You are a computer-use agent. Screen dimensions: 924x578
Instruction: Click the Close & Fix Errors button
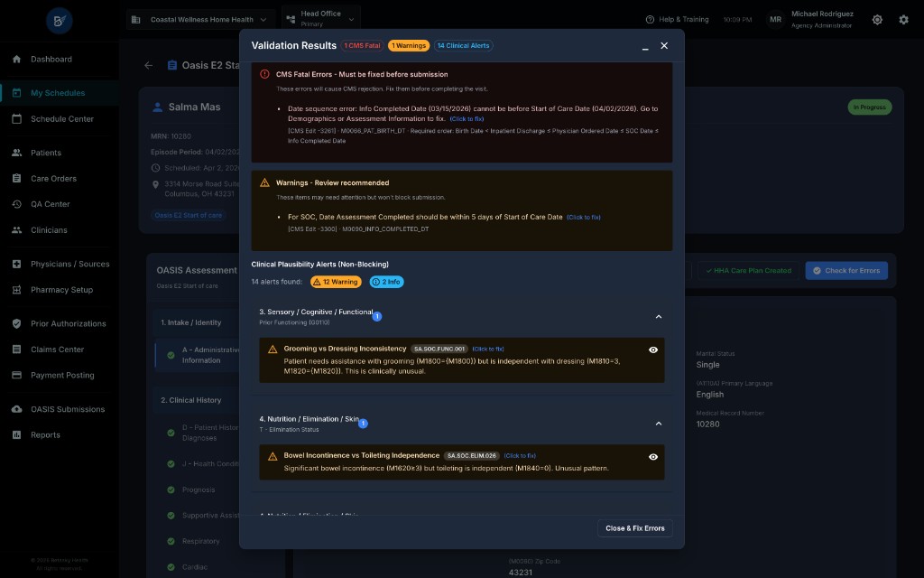pyautogui.click(x=634, y=528)
